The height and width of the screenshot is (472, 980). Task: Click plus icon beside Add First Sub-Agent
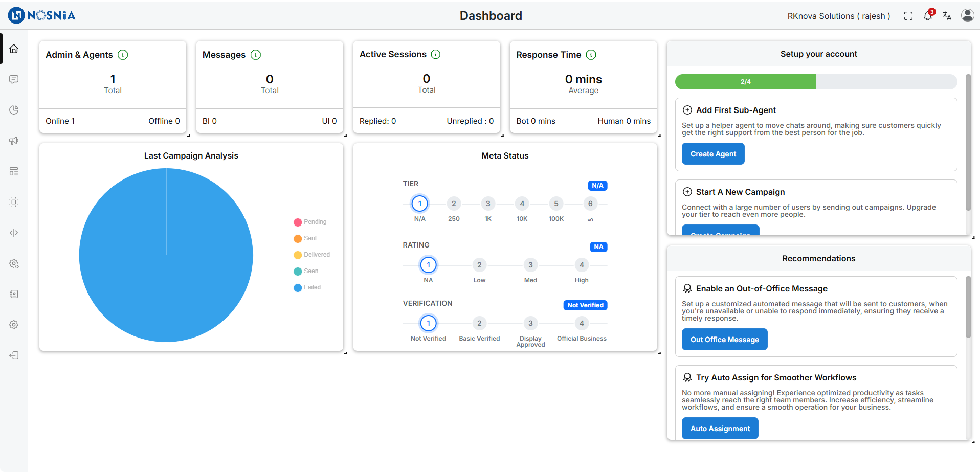(x=687, y=110)
